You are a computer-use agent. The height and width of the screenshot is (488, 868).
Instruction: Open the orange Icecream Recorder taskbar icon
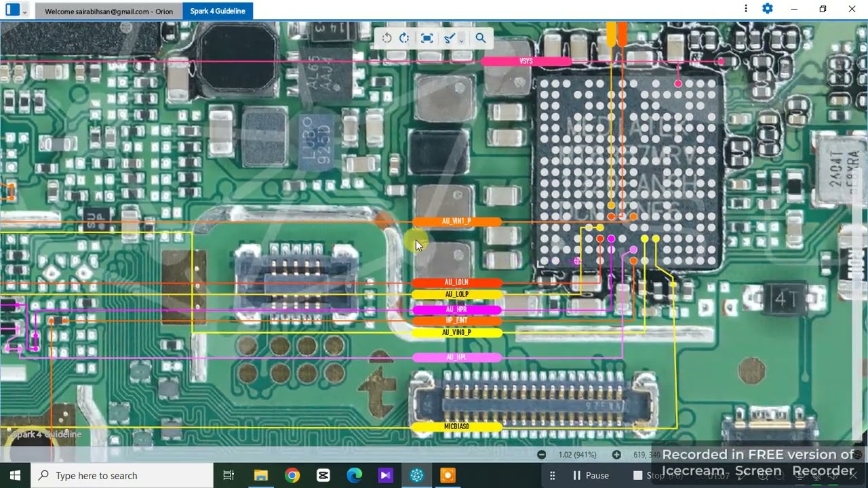(448, 475)
